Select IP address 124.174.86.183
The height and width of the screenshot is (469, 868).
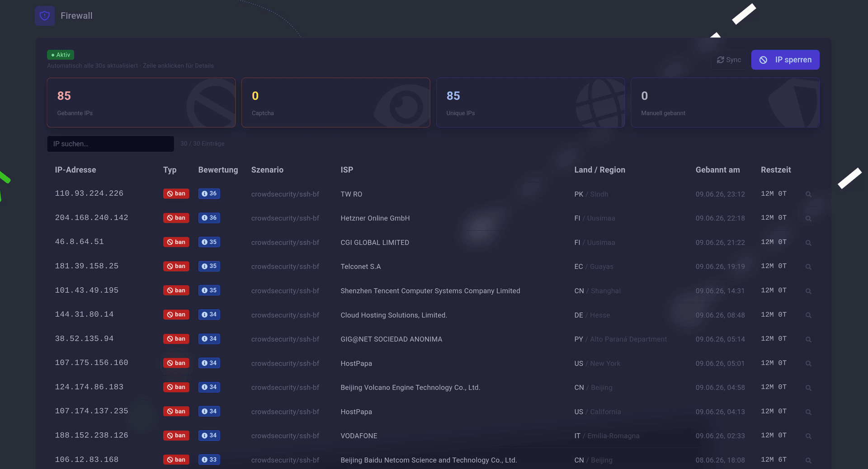[89, 387]
